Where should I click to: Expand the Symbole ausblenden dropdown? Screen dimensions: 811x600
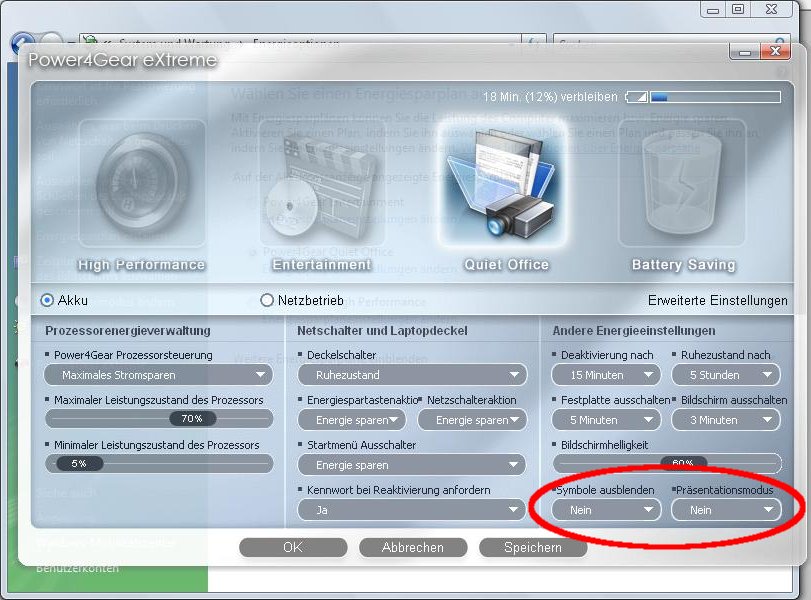coord(606,510)
